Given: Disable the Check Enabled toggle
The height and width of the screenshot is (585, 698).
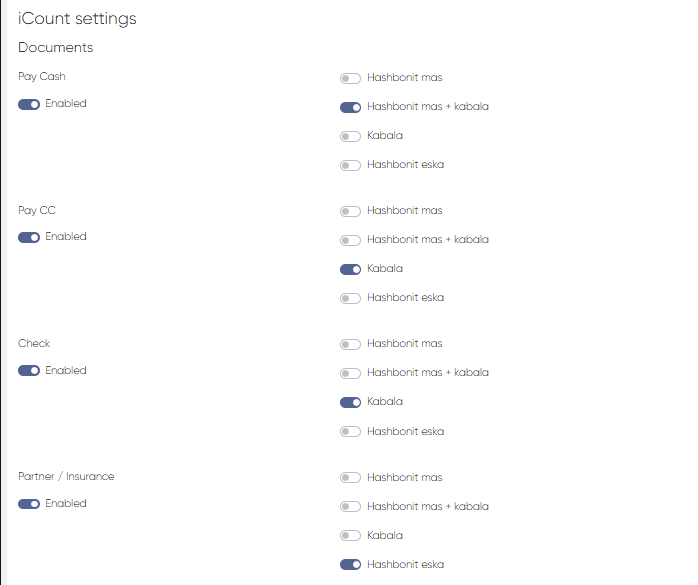Looking at the screenshot, I should 29,371.
